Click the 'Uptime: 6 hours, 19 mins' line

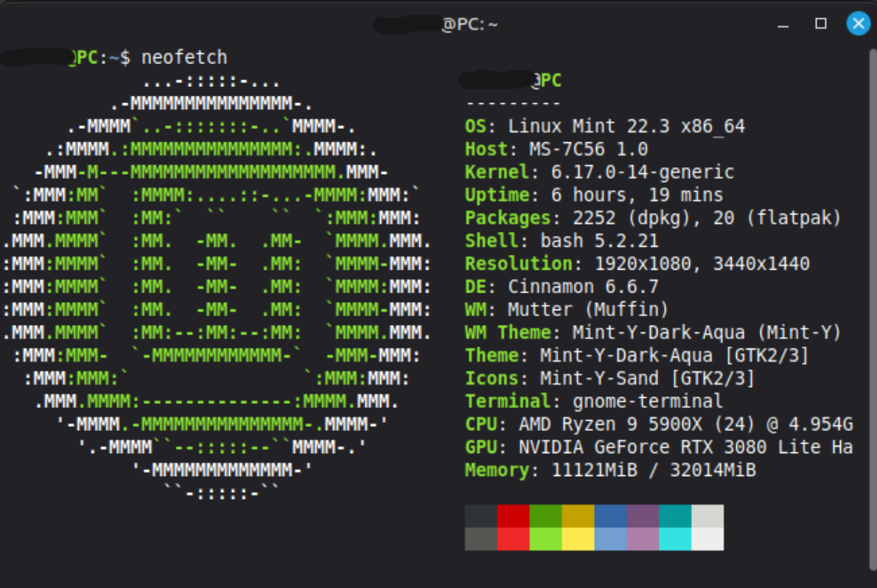[x=594, y=195]
